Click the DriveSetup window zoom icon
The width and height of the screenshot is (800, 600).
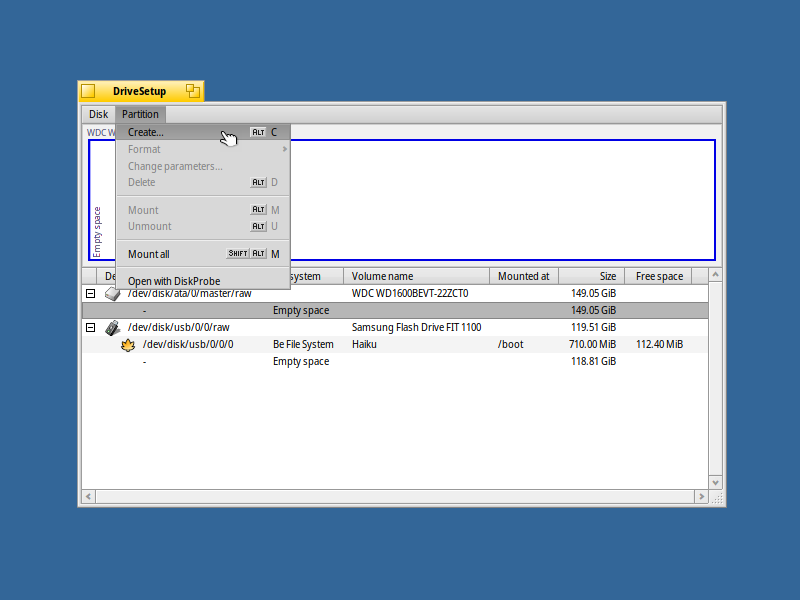click(x=193, y=91)
